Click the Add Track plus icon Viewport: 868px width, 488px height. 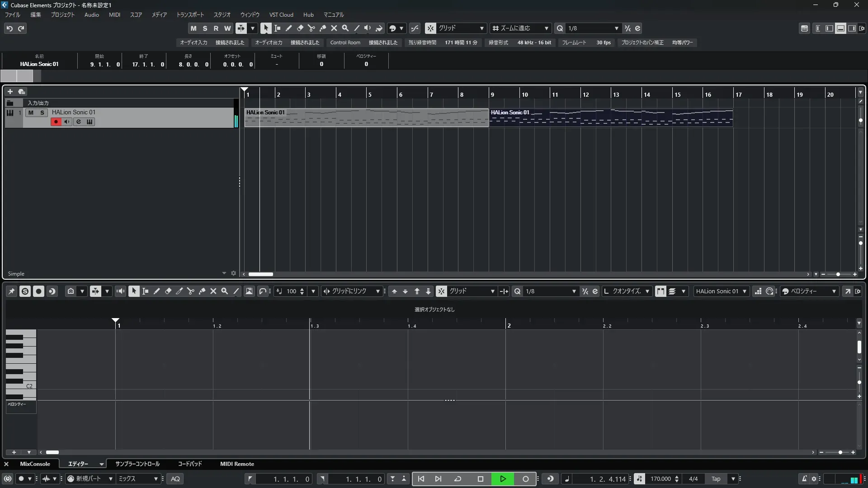coord(10,92)
